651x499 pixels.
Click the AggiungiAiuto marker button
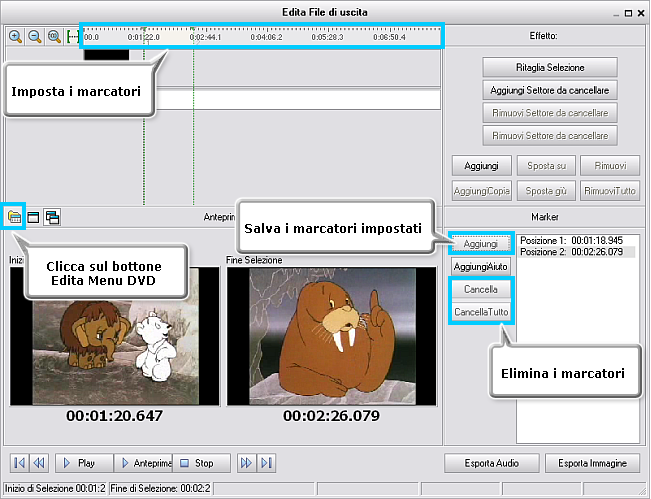coord(481,267)
